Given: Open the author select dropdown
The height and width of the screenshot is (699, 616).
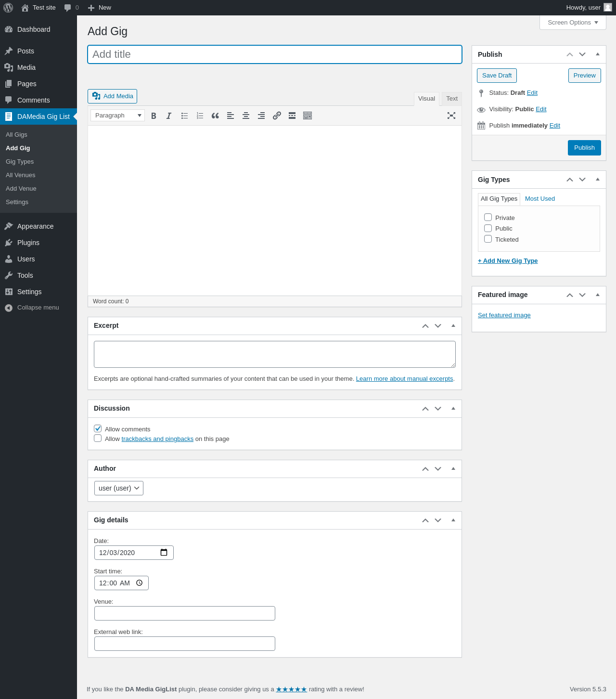Looking at the screenshot, I should click(119, 488).
